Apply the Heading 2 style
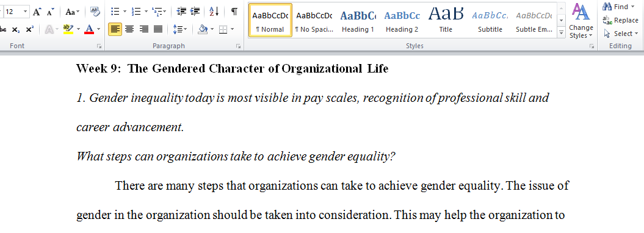The height and width of the screenshot is (233, 644). tap(402, 20)
